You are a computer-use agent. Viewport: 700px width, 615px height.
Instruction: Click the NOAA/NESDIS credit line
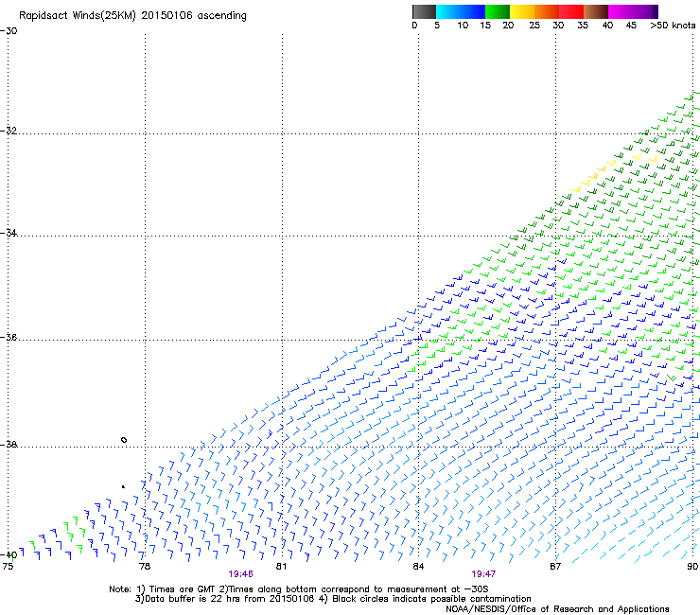click(557, 609)
